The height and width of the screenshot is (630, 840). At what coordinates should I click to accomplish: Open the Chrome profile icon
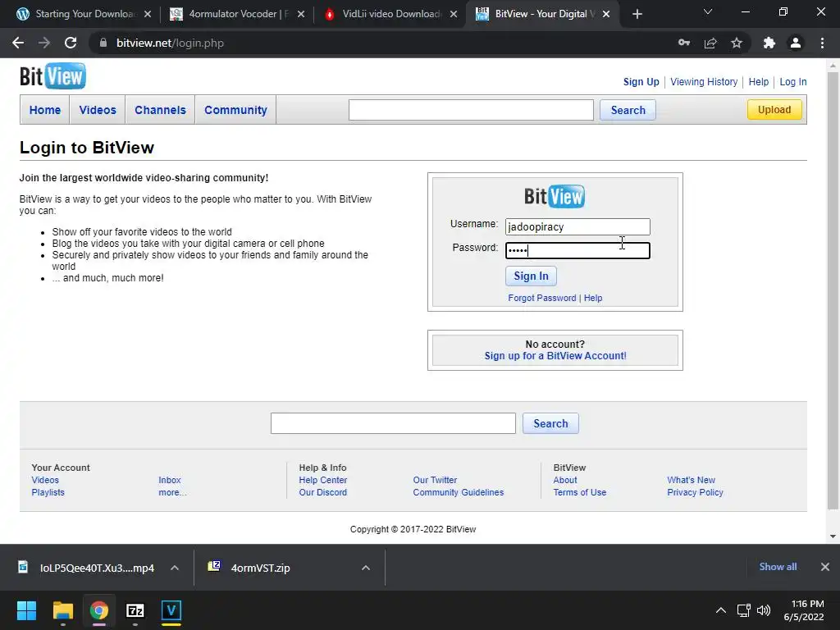[796, 43]
